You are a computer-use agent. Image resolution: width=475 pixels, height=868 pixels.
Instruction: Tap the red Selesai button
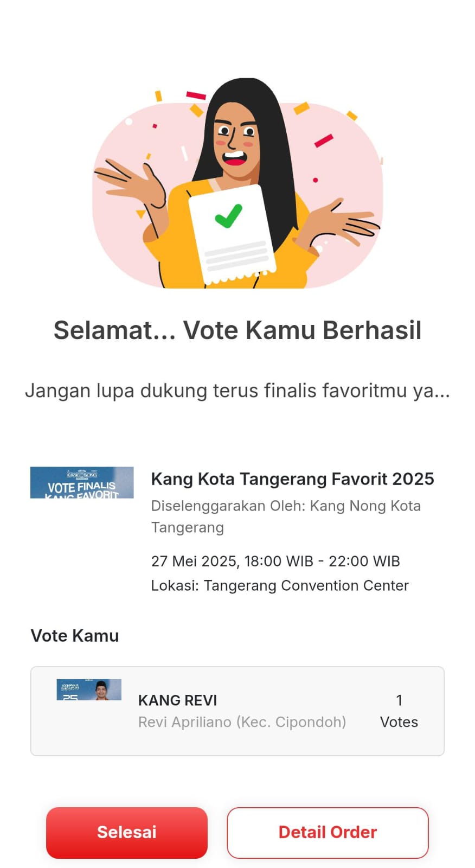click(126, 832)
